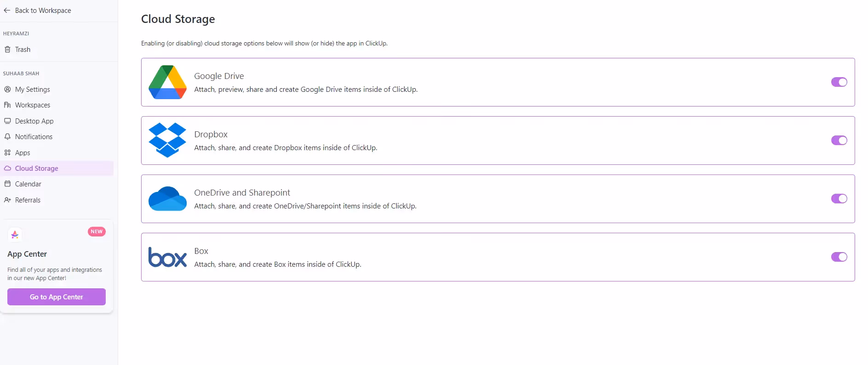
Task: Open My Settings from the sidebar
Action: tap(32, 89)
